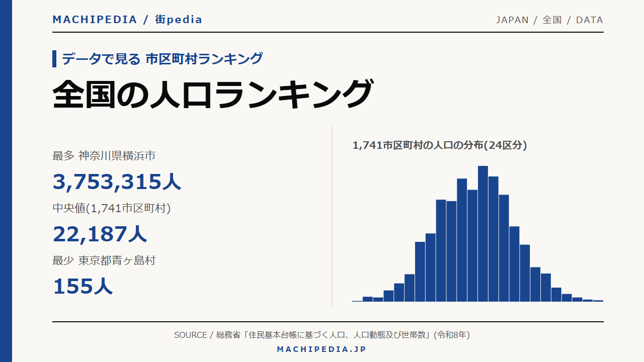
Task: Select the データで見る 市区町村ランキング subtitle
Action: tap(162, 59)
